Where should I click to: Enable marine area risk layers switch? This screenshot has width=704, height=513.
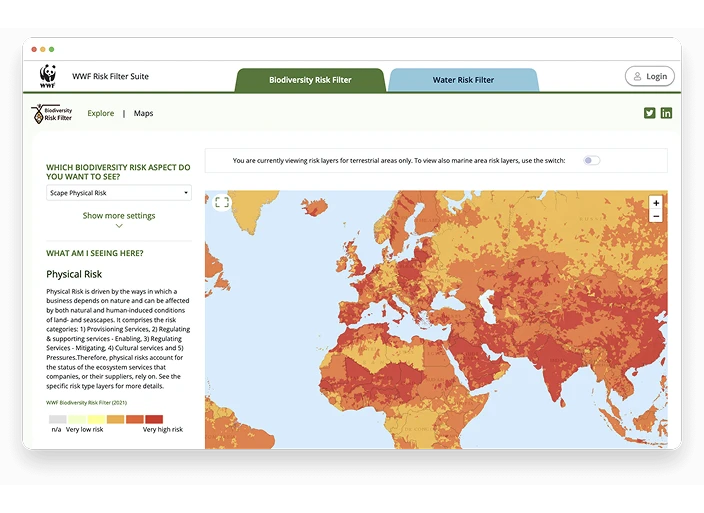[591, 160]
